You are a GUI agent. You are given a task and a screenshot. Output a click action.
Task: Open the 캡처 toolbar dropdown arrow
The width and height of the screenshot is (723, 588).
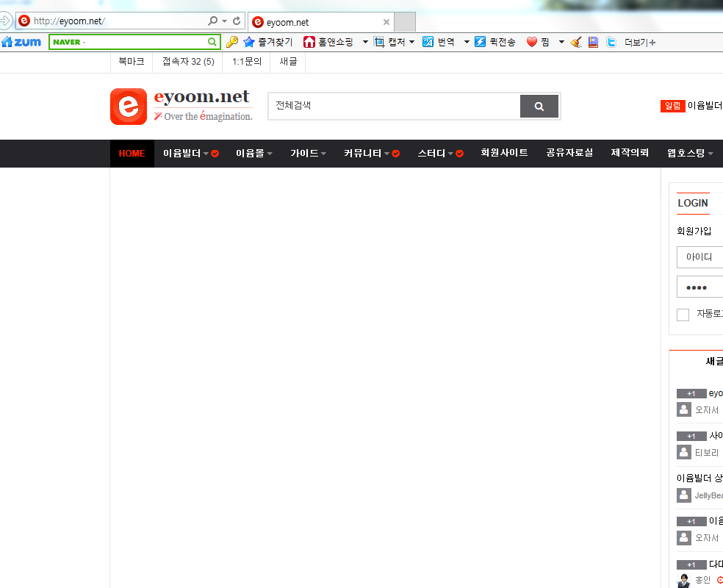[412, 42]
